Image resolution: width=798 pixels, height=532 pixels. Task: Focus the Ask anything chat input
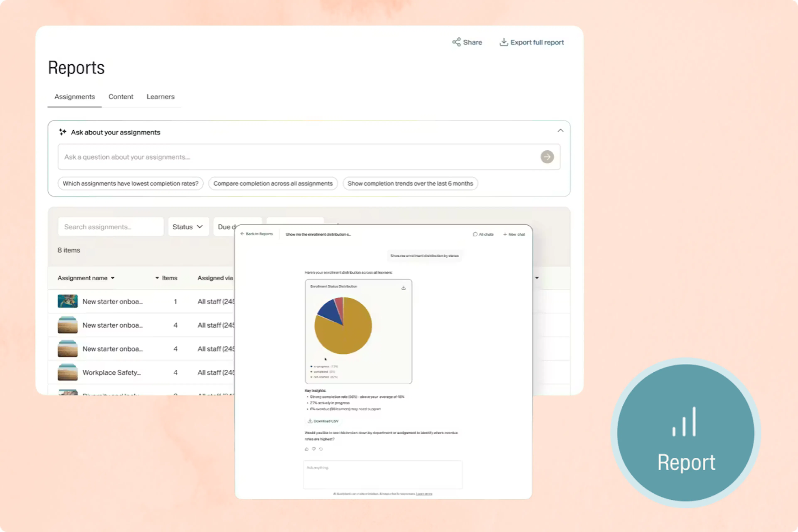pyautogui.click(x=382, y=475)
